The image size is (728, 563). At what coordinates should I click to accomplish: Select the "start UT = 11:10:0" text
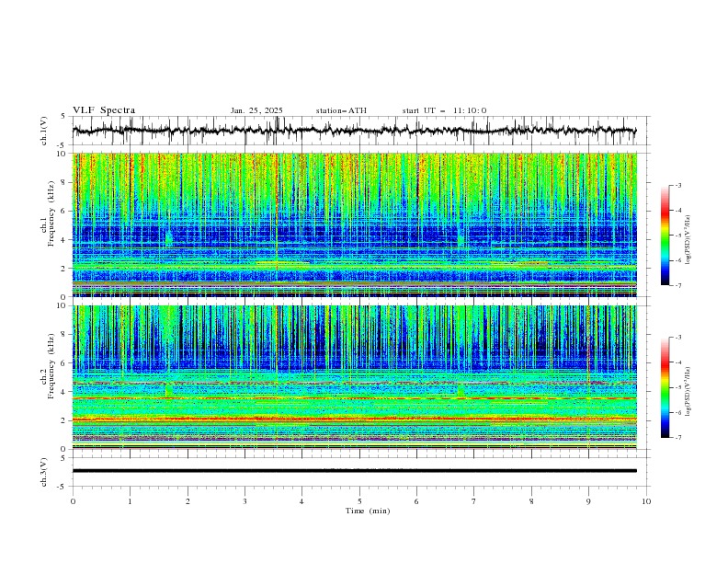click(444, 110)
